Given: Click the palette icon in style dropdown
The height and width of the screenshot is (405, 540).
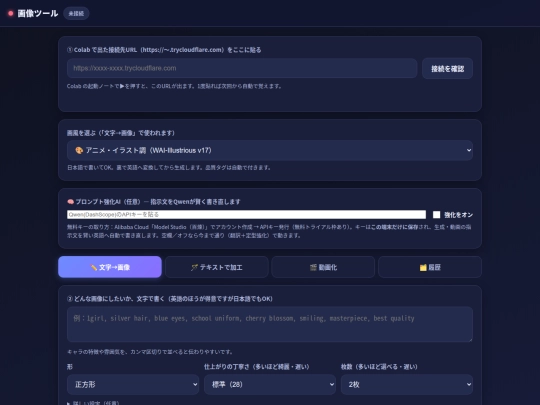Looking at the screenshot, I should tap(79, 150).
